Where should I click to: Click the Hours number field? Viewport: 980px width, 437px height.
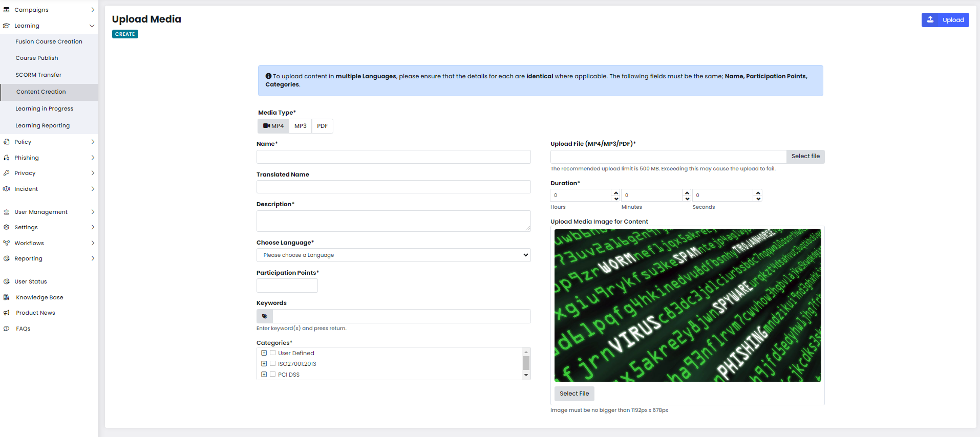pos(581,195)
